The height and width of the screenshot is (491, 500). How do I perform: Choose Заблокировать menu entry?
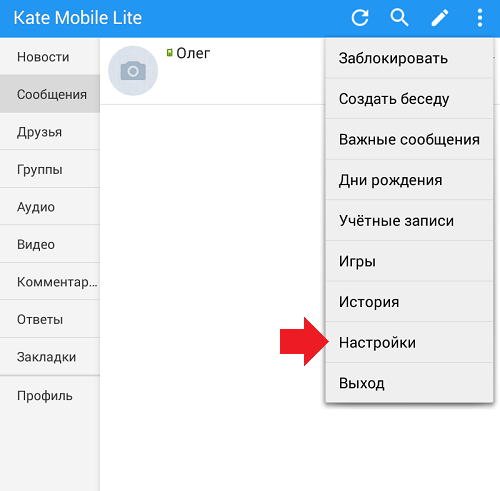click(x=409, y=58)
